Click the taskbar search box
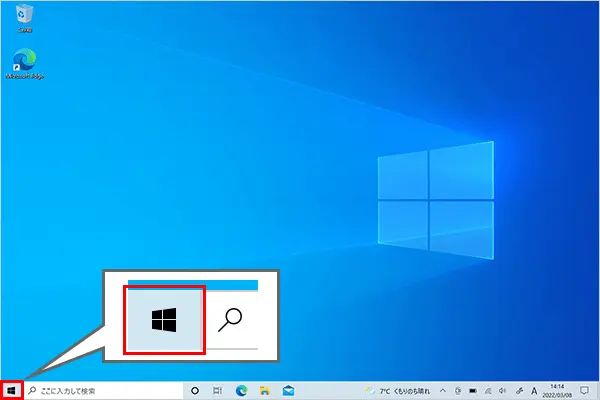 (x=104, y=391)
